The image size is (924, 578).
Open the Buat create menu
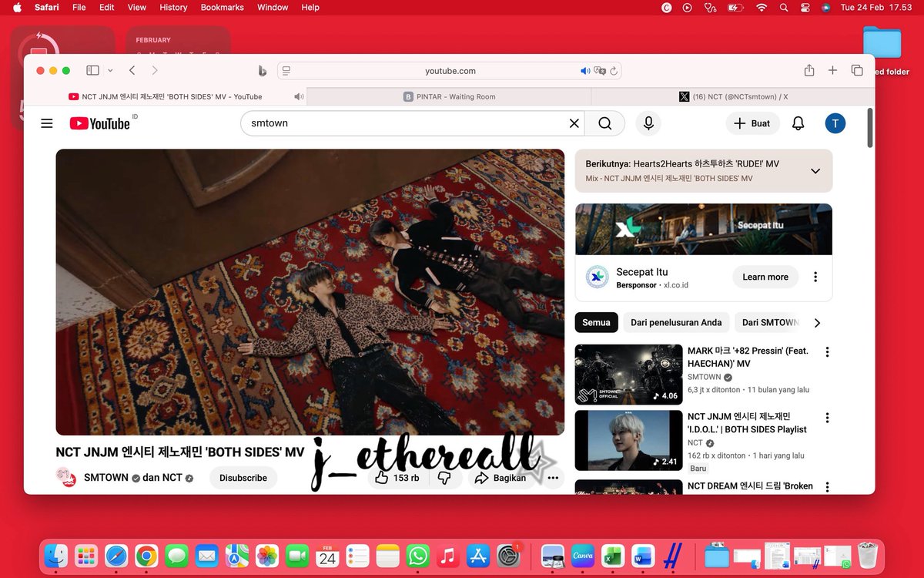coord(752,123)
